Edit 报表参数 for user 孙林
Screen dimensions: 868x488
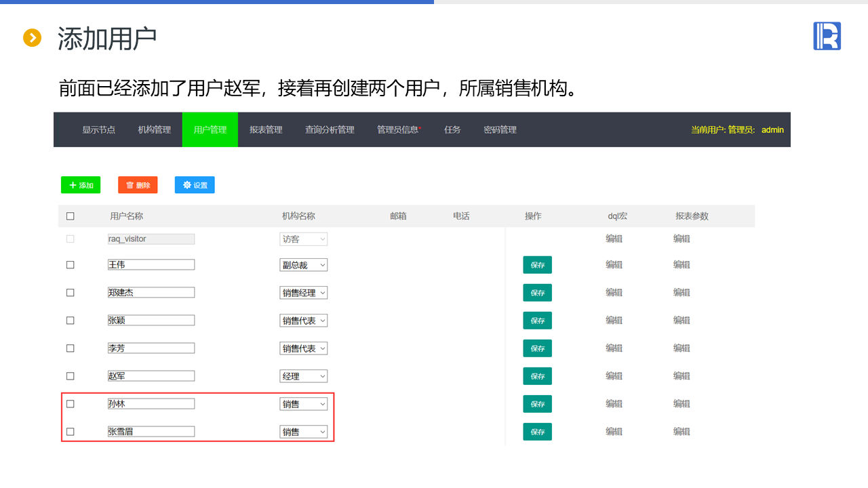tap(682, 403)
